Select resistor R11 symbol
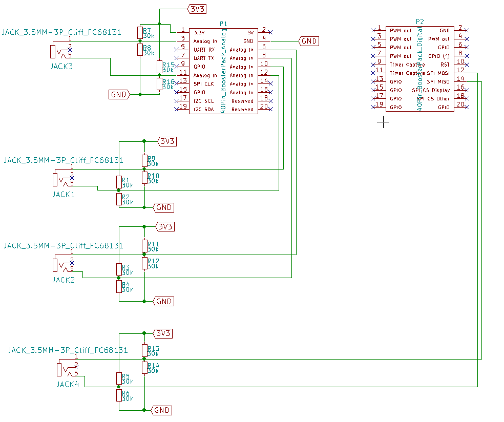The height and width of the screenshot is (422, 504). tap(144, 246)
